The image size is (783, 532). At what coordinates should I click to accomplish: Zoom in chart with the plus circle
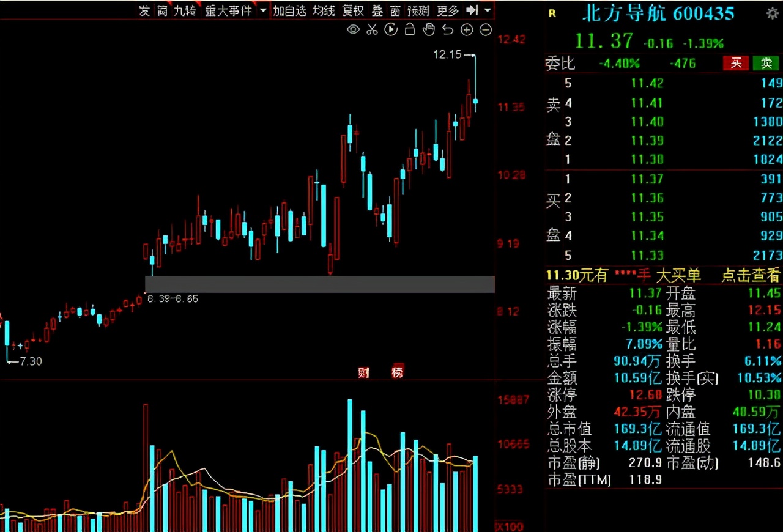coord(467,29)
